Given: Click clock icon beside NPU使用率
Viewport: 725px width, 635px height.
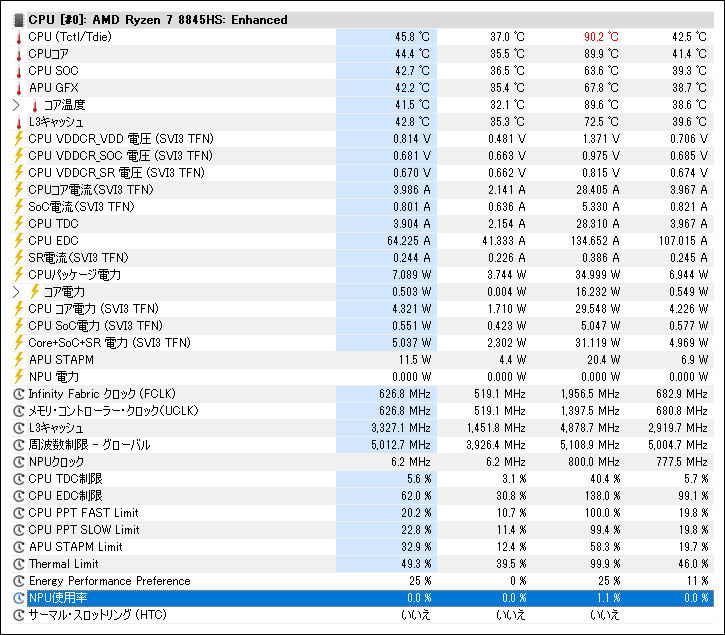Looking at the screenshot, I should (x=19, y=598).
